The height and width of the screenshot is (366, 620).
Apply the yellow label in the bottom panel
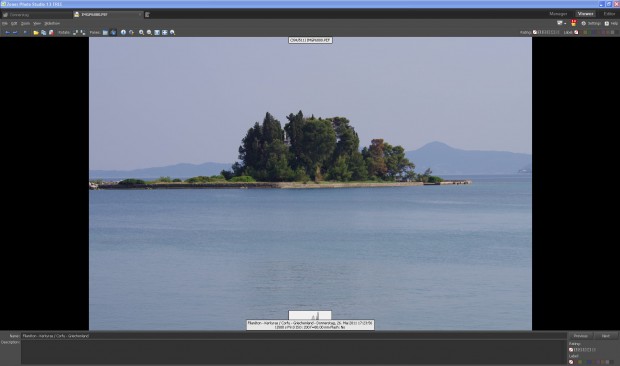(x=580, y=362)
